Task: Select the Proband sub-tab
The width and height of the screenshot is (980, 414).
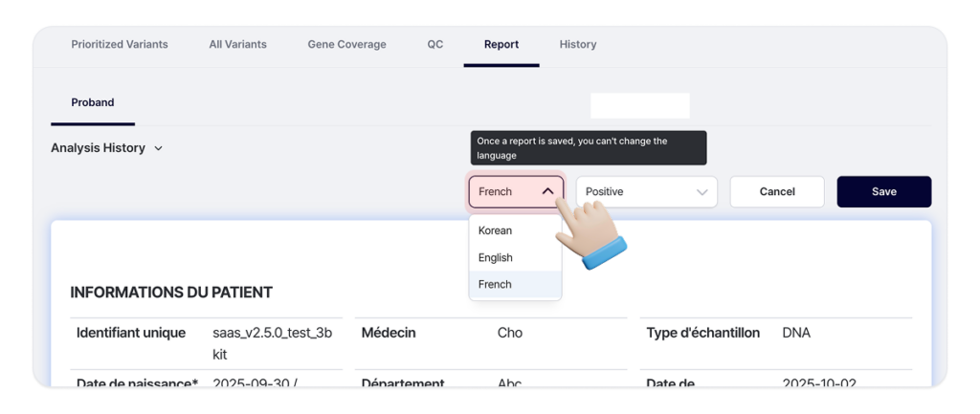Action: point(93,102)
